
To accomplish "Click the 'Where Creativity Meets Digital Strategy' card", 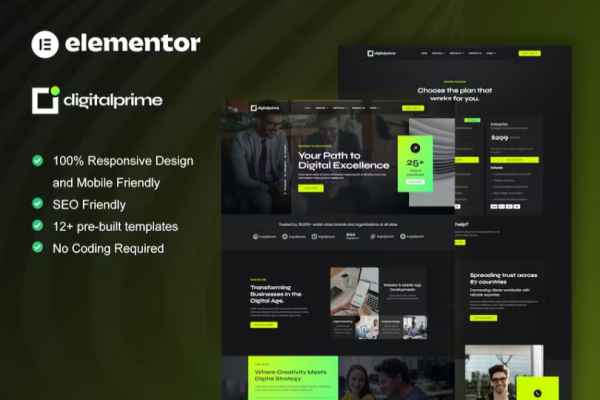I will [x=293, y=378].
